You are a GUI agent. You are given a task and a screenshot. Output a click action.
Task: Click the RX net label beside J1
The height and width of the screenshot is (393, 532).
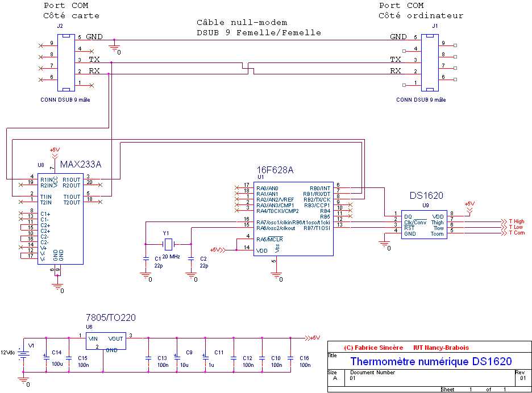coord(396,71)
